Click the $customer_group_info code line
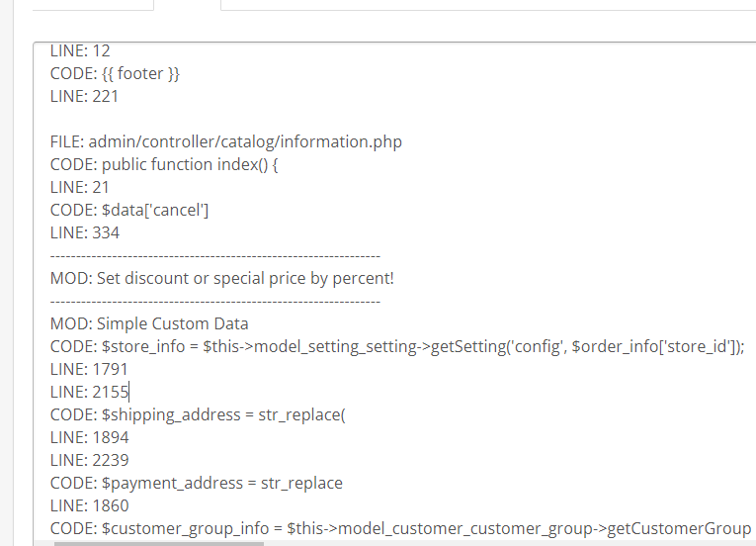Viewport: 756px width, 546px height. click(400, 528)
